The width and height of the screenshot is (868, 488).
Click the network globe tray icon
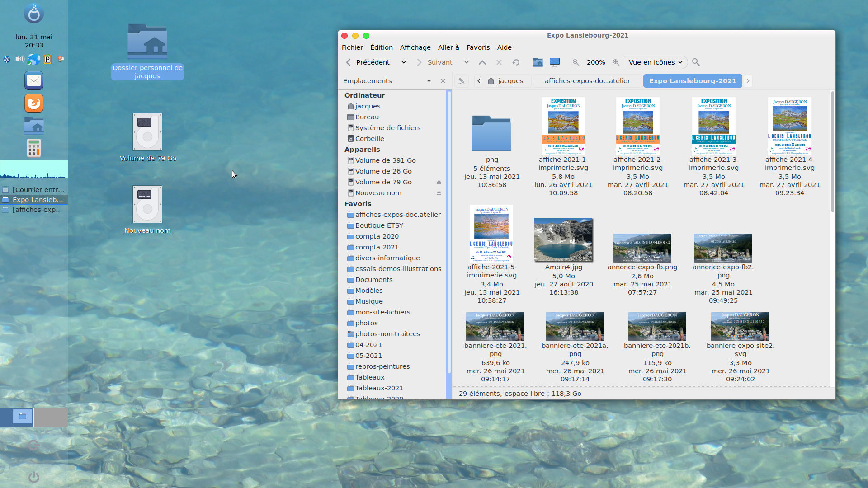34,59
